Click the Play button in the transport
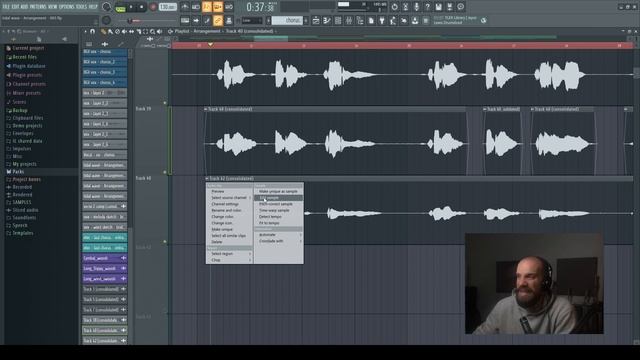Viewport: 640px width, 360px height. pyautogui.click(x=131, y=7)
